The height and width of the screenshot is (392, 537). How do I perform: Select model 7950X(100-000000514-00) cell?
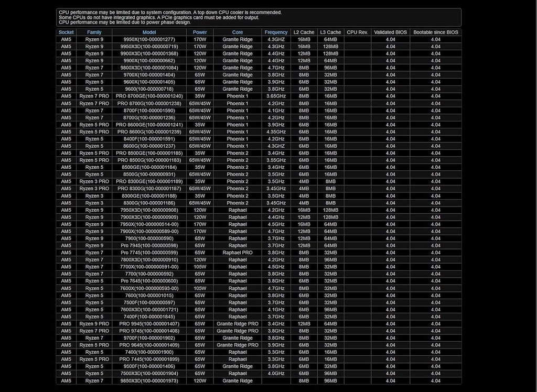[149, 224]
